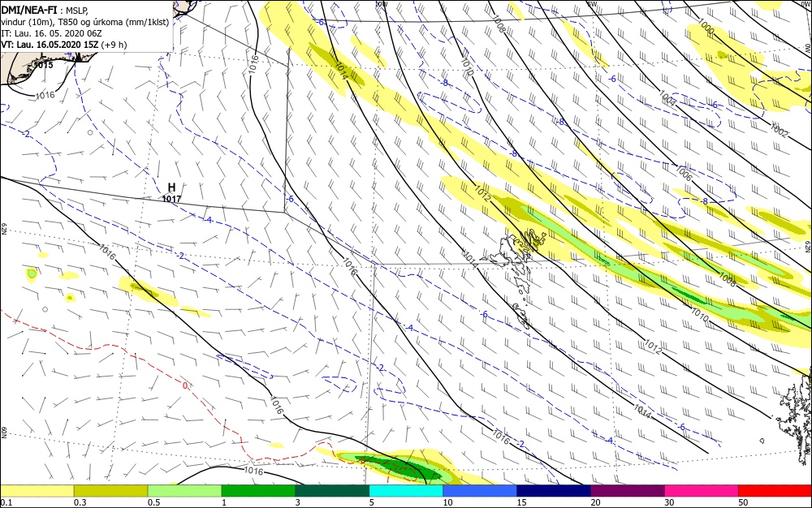Click the 1006 isobar label
Image resolution: width=812 pixels, height=508 pixels.
click(684, 173)
